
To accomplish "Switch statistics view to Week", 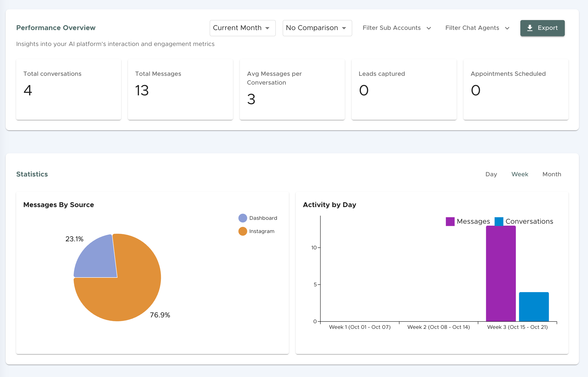I will (x=520, y=174).
